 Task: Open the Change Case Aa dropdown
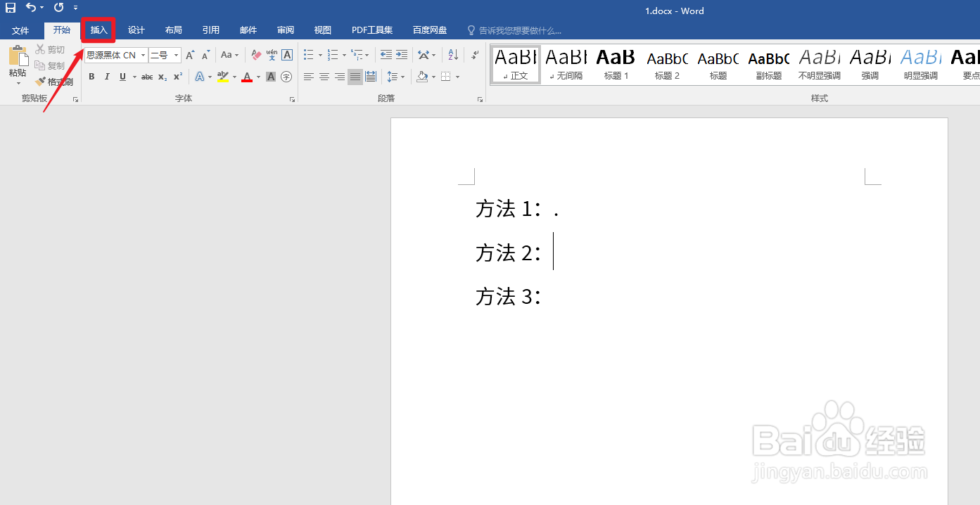pyautogui.click(x=229, y=55)
